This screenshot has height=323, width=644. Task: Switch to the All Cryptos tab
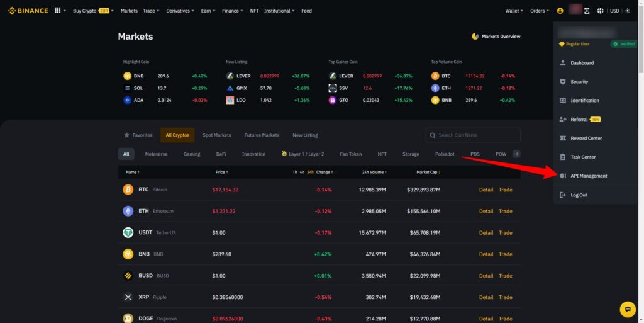point(177,135)
